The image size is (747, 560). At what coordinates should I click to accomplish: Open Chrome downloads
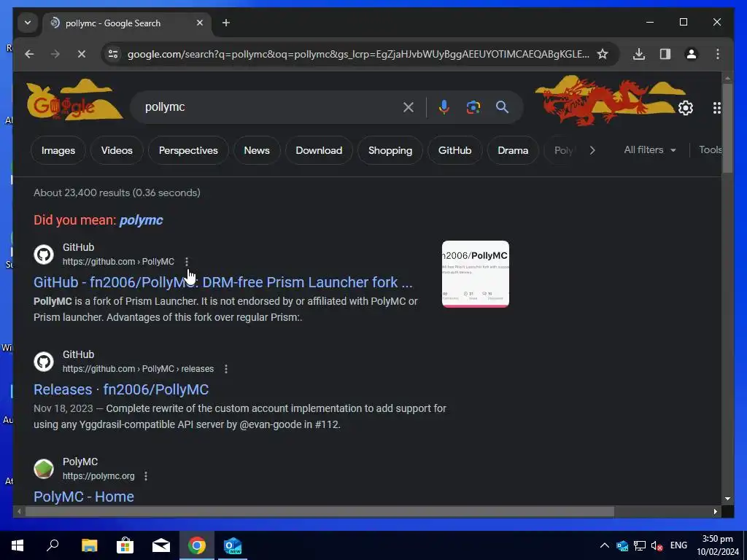click(639, 54)
